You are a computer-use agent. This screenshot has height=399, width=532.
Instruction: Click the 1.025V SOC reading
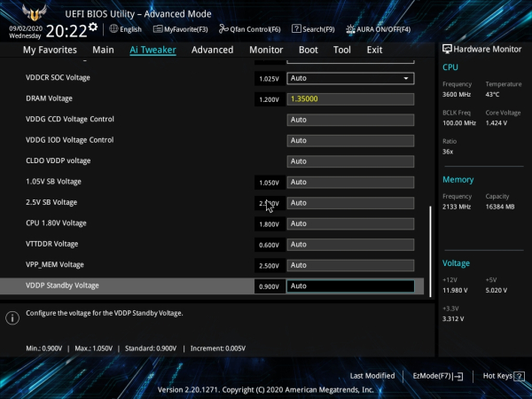(269, 79)
